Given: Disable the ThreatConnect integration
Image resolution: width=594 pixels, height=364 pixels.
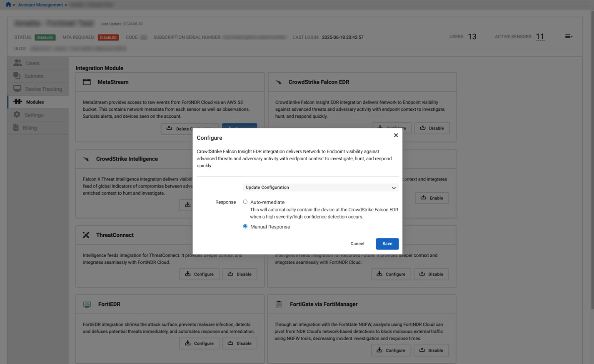Looking at the screenshot, I should click(x=240, y=274).
